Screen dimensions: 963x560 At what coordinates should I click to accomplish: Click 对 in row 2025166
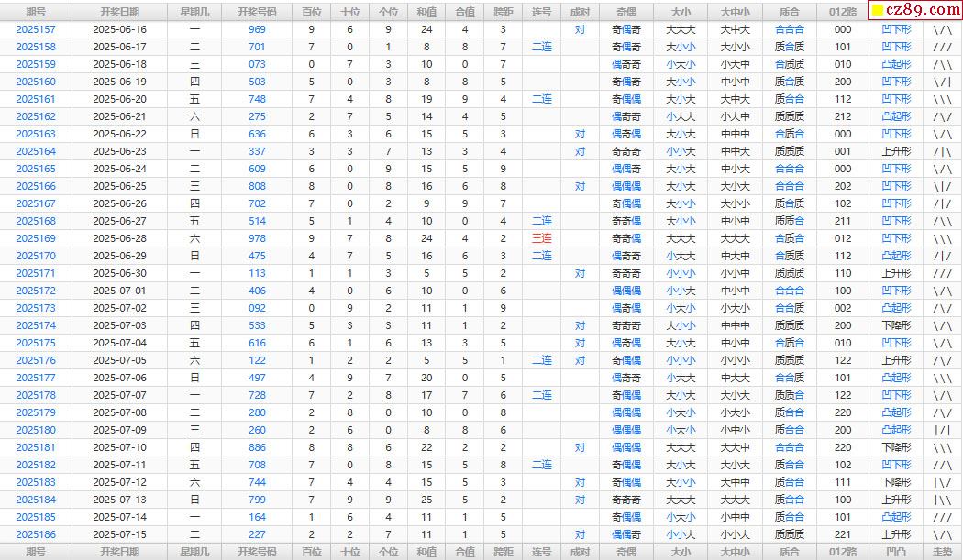click(x=580, y=186)
